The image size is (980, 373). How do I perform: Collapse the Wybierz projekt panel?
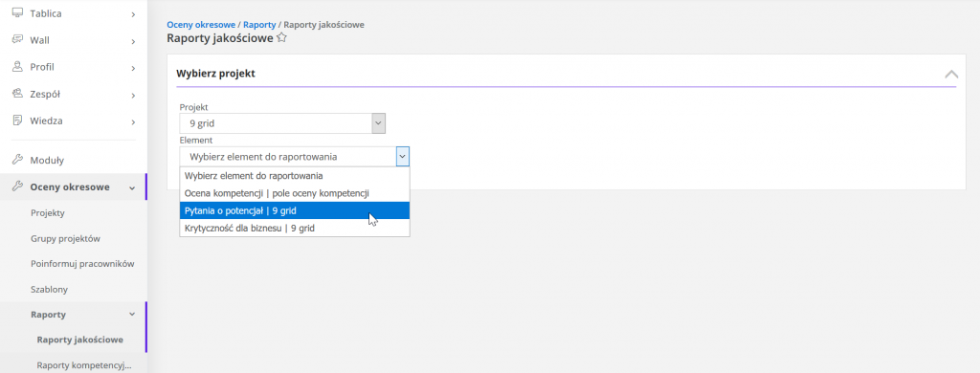[x=950, y=74]
